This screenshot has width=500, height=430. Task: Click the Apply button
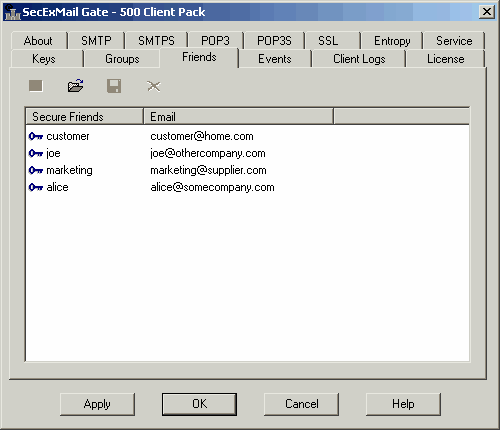tap(97, 404)
